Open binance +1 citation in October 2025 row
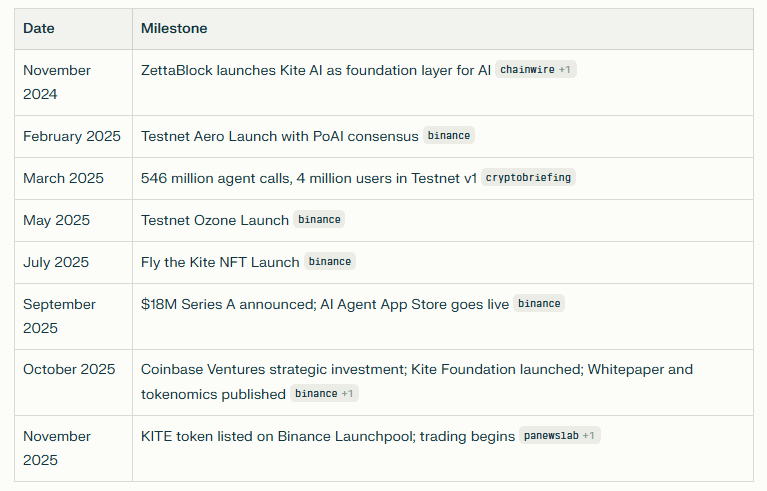 (x=324, y=394)
